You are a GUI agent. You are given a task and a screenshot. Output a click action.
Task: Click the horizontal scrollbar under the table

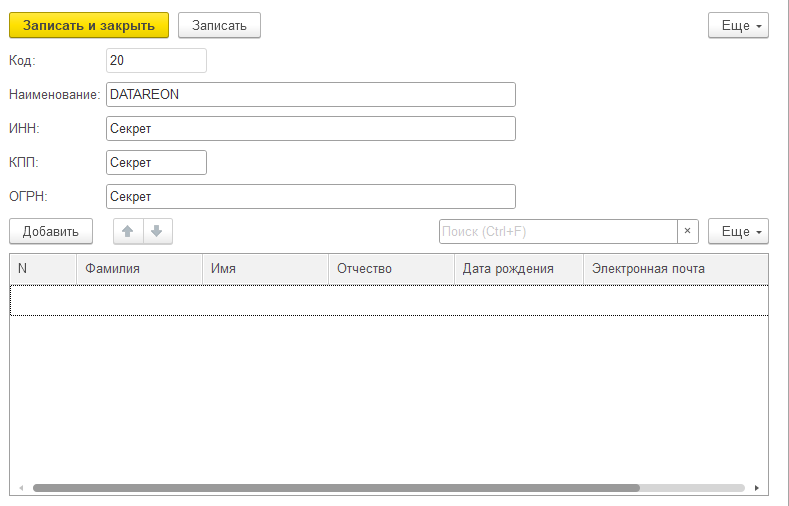[335, 488]
